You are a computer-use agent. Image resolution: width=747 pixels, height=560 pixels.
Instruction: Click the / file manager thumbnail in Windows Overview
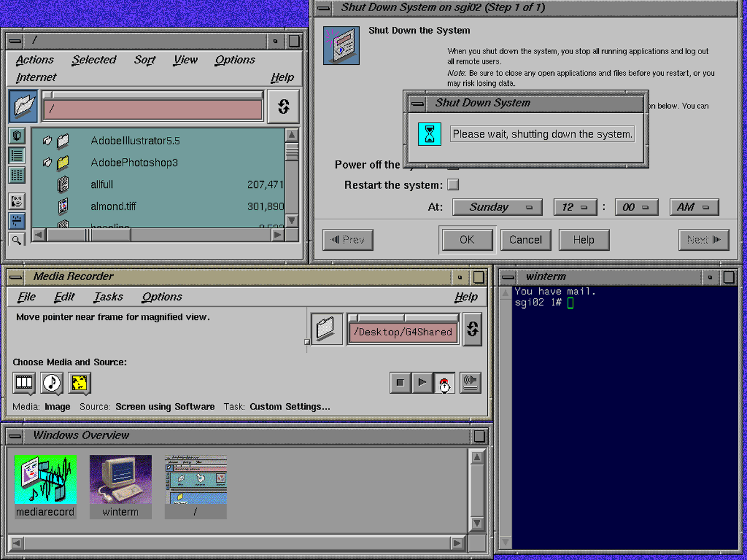[195, 487]
